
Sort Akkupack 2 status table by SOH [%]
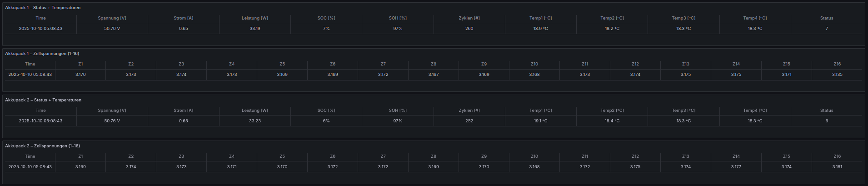point(398,111)
